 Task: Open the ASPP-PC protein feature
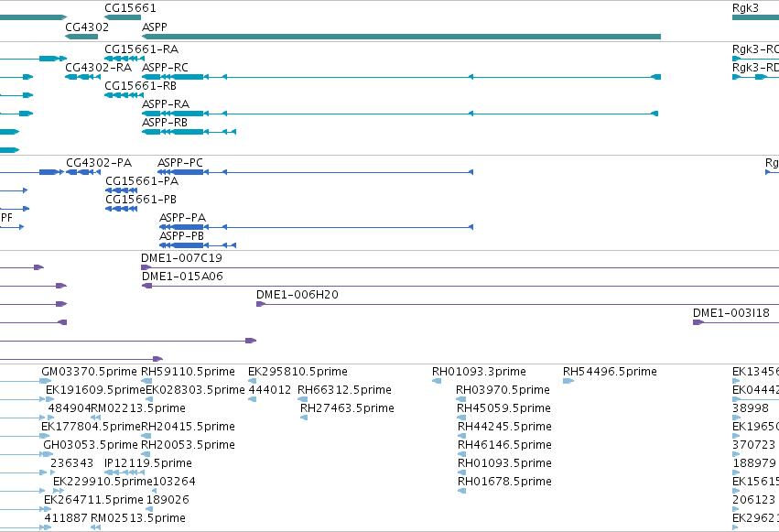coord(316,172)
